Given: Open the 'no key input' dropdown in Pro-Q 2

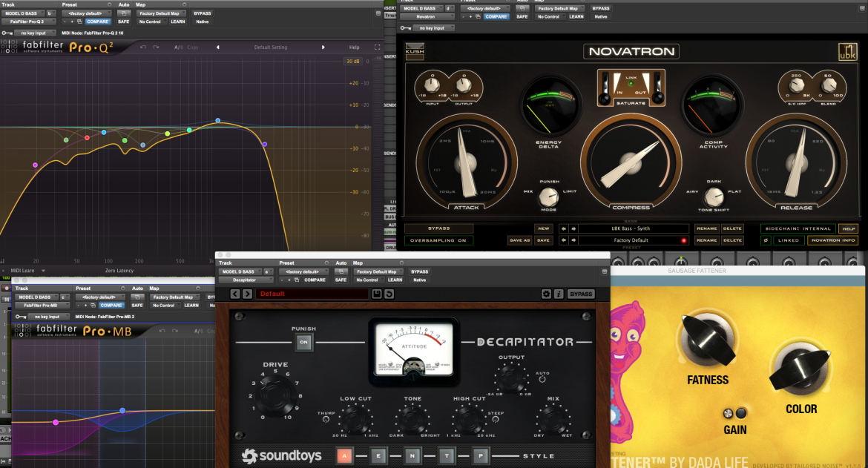Looking at the screenshot, I should coord(36,33).
